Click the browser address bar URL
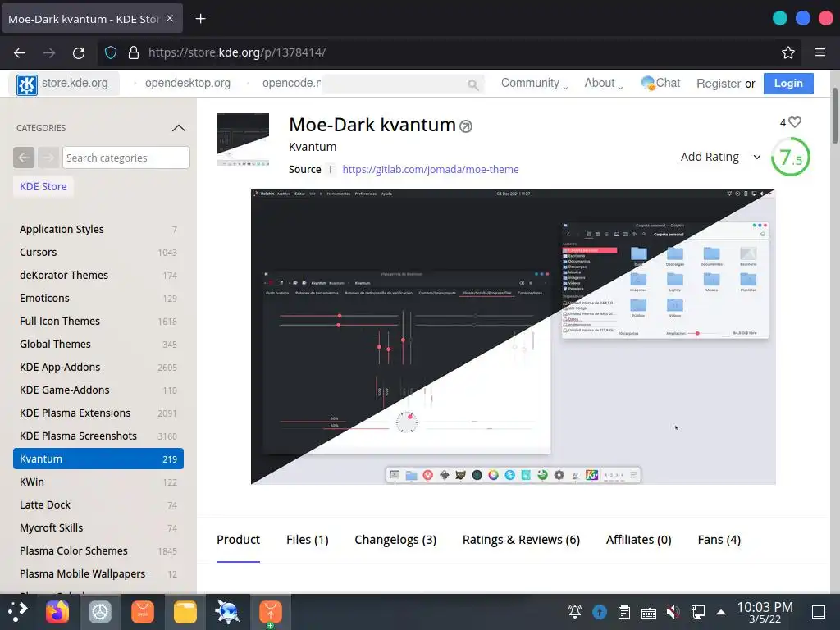 click(237, 52)
